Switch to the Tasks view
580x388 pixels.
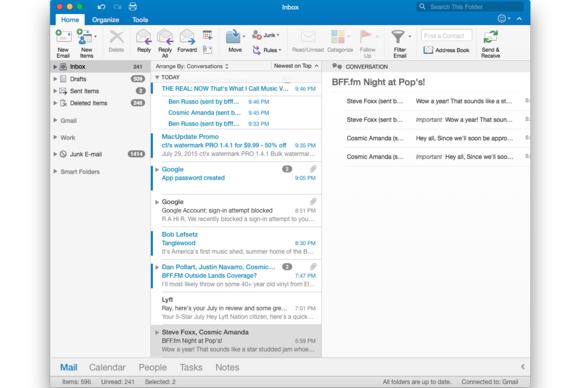[x=191, y=367]
